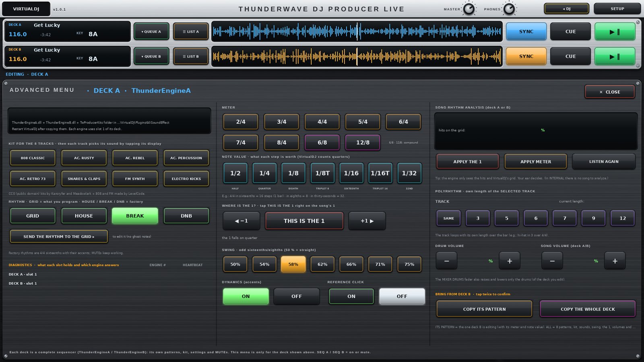
Task: Send the rhythm to the grid
Action: [x=59, y=237]
